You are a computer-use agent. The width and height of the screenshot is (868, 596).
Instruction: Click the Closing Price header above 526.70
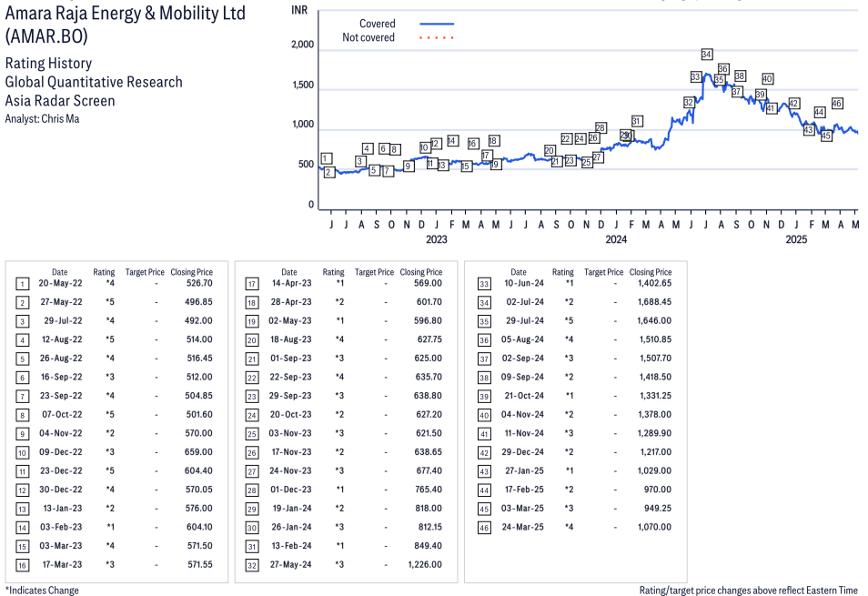pyautogui.click(x=192, y=272)
